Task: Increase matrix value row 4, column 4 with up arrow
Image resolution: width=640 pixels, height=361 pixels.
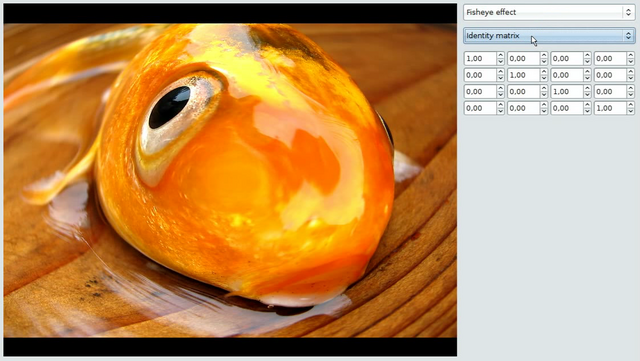Action: (631, 105)
